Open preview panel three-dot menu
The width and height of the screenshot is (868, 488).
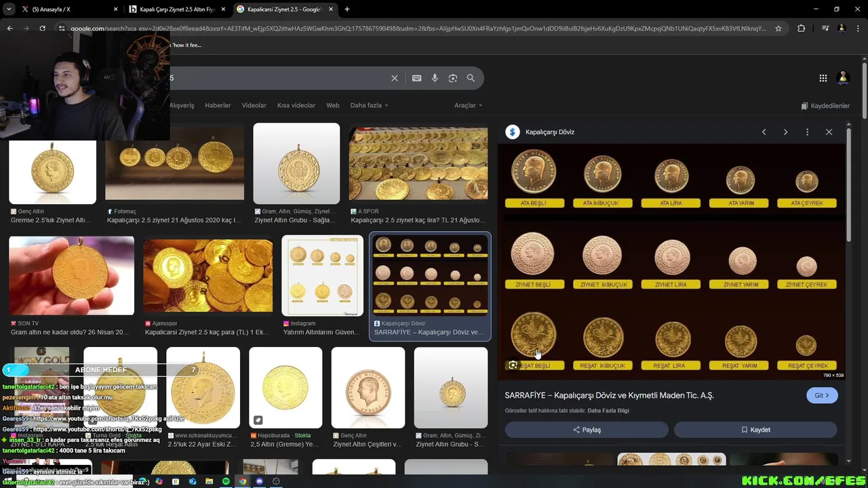807,132
